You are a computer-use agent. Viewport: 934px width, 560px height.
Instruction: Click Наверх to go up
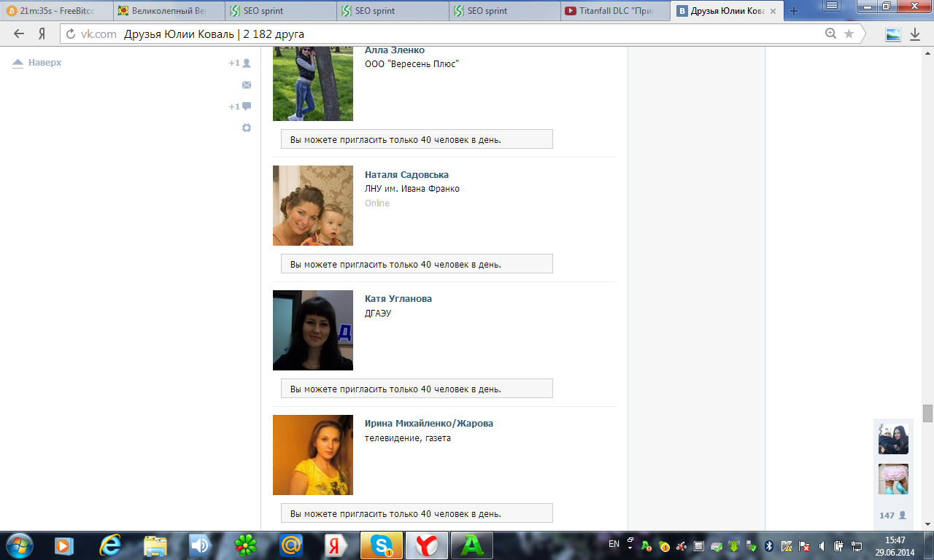pos(37,63)
